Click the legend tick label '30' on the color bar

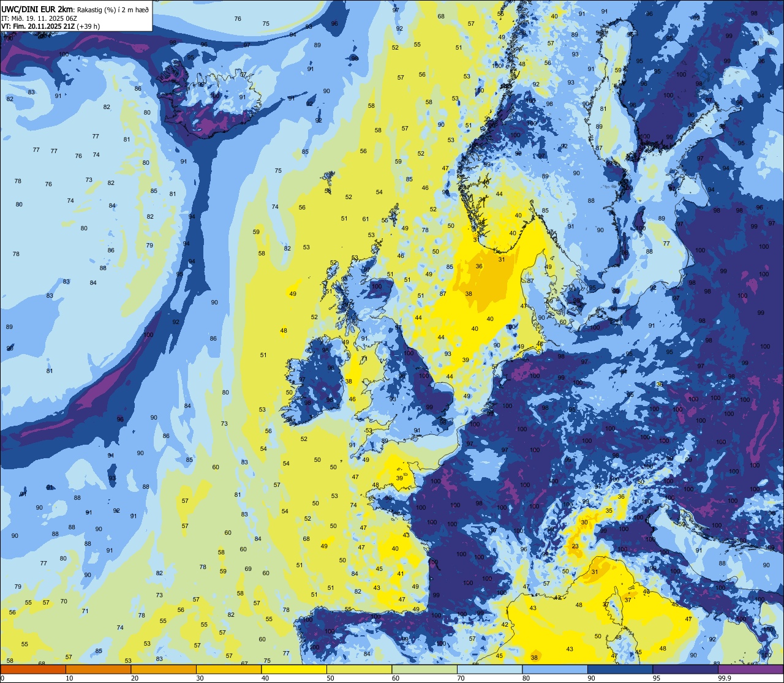click(200, 678)
